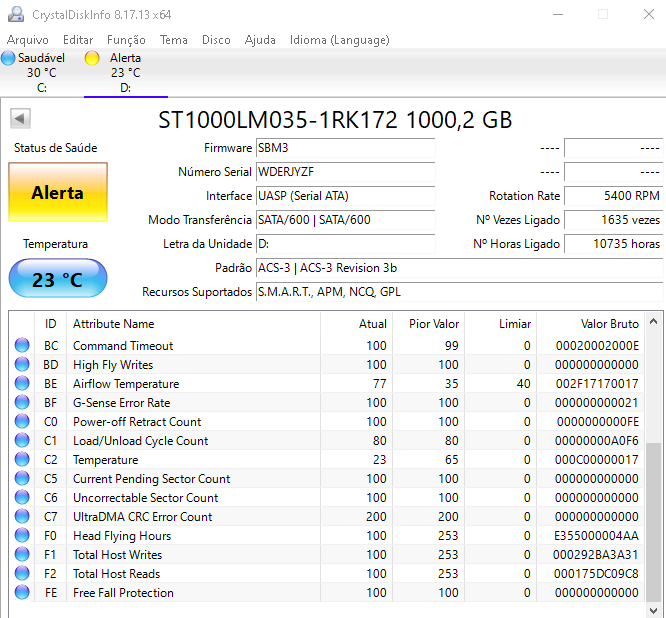Select the D: drive tab showing 23 °C
The height and width of the screenshot is (618, 666).
126,73
